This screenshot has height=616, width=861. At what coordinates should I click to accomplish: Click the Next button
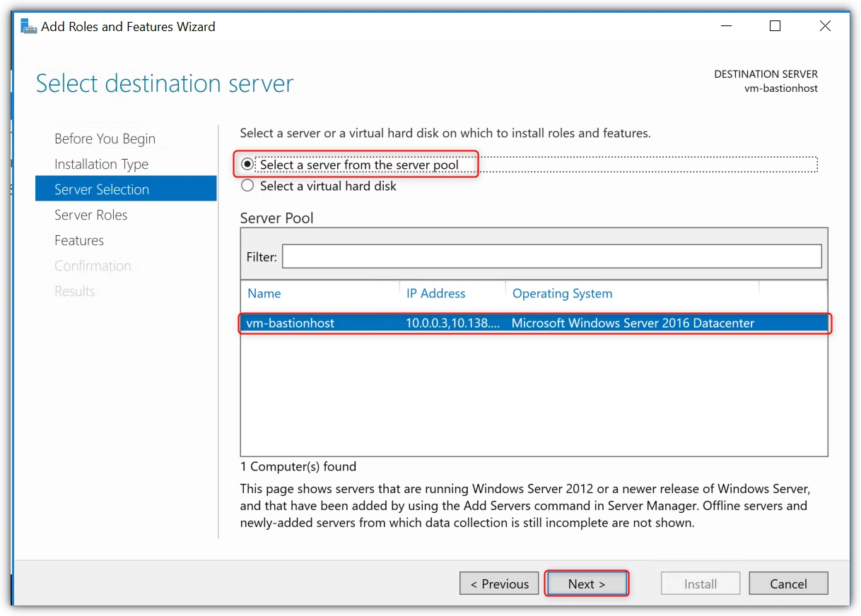(587, 584)
